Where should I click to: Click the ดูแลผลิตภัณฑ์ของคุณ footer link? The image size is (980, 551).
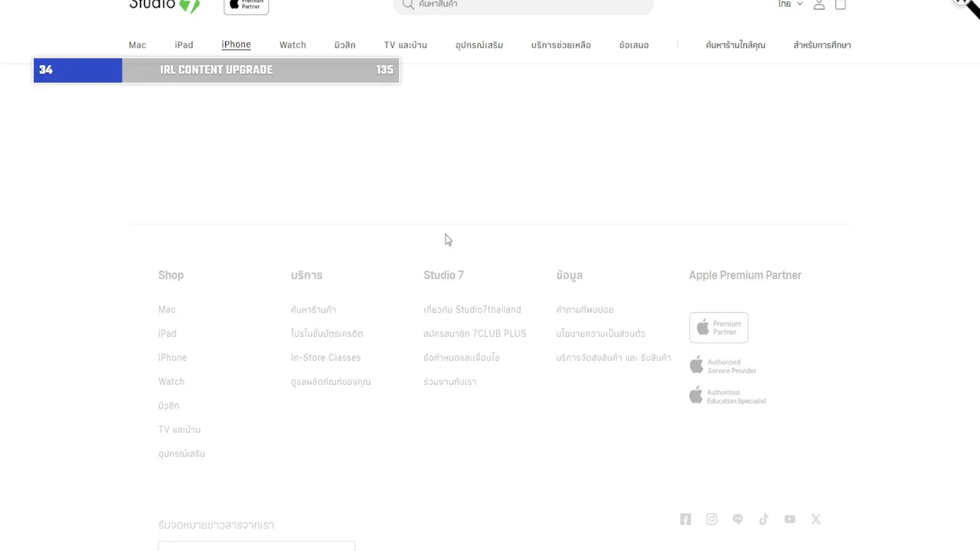pos(331,381)
